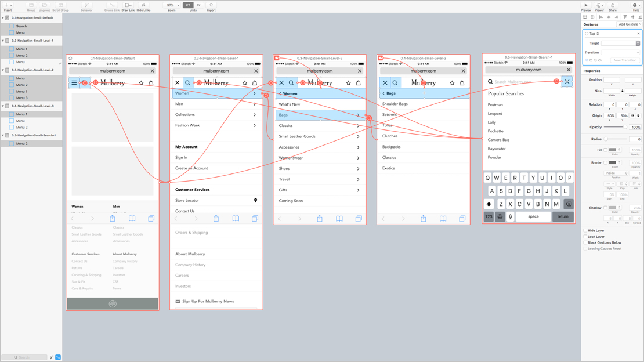Screen dimensions: 644x362
Task: Switch units to PT
Action: [188, 5]
